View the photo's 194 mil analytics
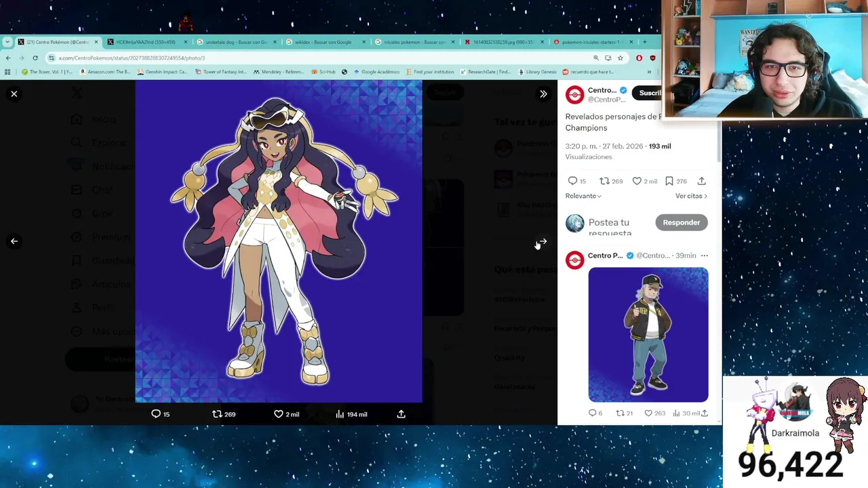868x488 pixels. coord(351,414)
